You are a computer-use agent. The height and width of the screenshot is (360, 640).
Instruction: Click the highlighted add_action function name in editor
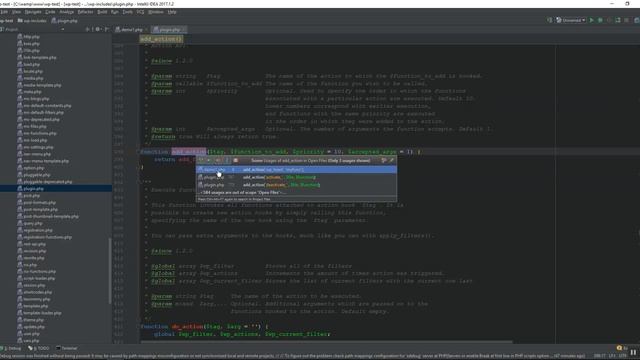pos(189,151)
